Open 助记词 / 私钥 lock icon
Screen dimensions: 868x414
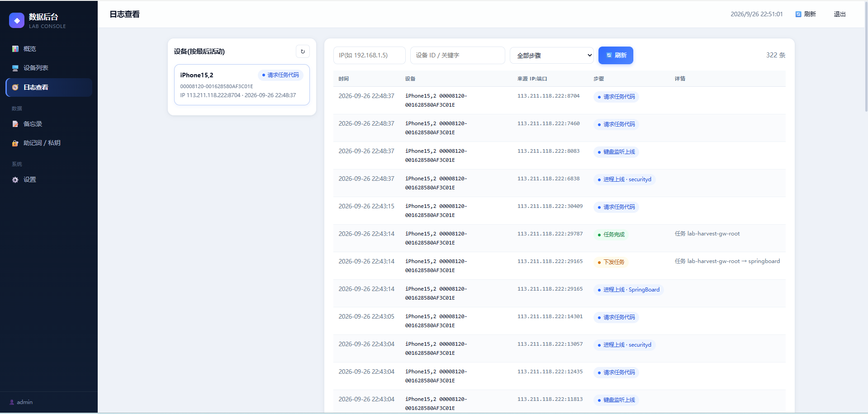[15, 143]
